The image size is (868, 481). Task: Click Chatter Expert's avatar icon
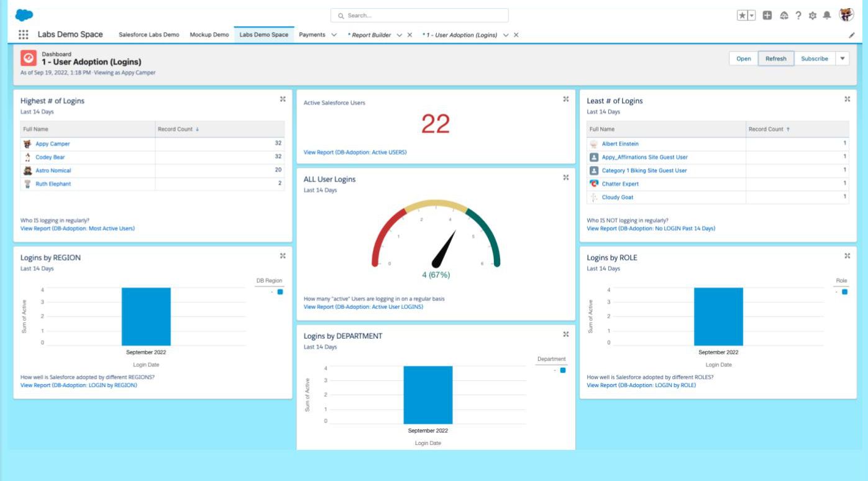click(x=594, y=184)
